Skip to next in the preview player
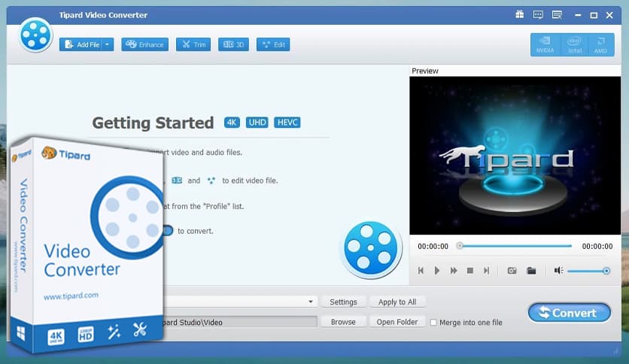Viewport: 629px width, 364px height. pos(486,271)
